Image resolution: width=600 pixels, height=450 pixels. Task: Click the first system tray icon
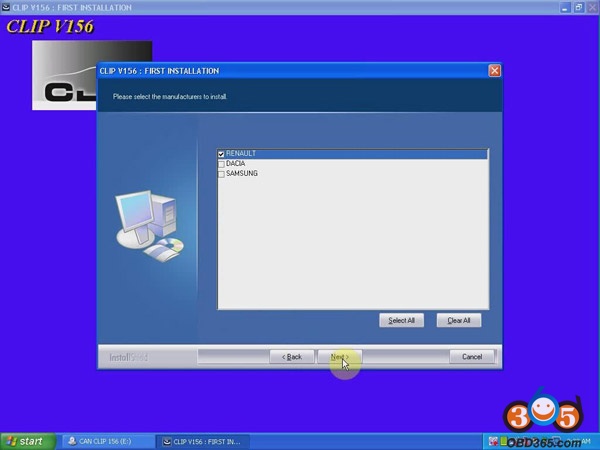pos(493,441)
